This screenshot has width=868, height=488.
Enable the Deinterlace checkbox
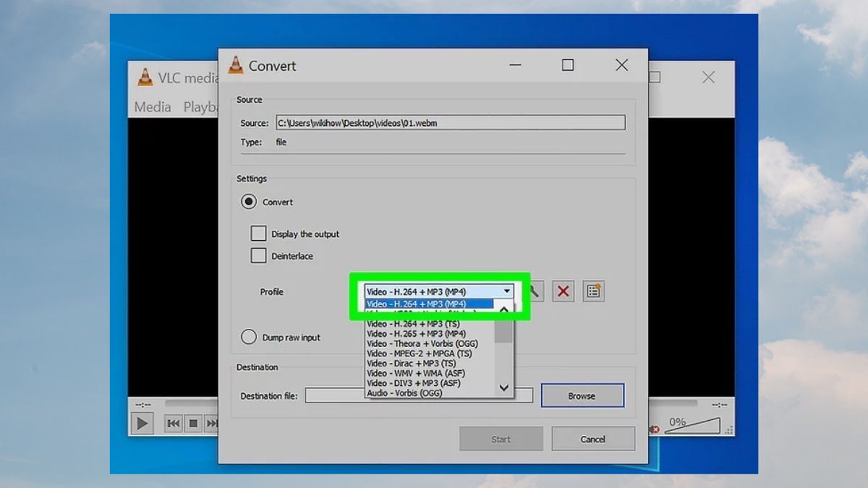tap(258, 255)
